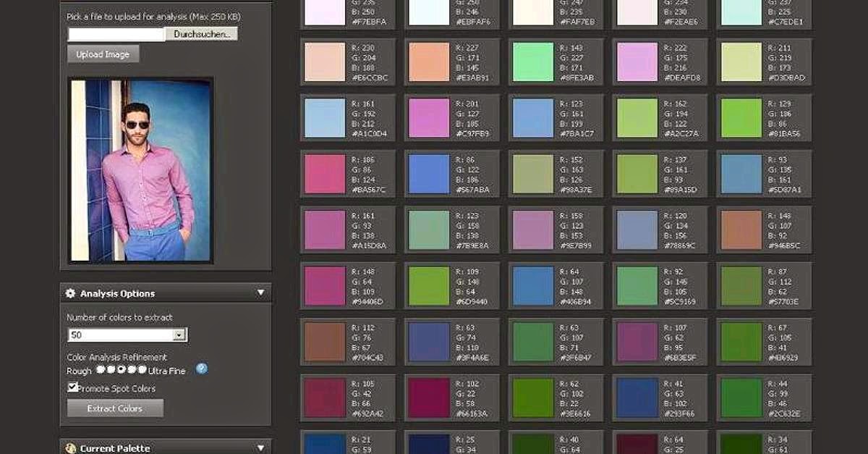Viewport: 868px width, 454px height.
Task: Pick the forest green swatch #3F6B47
Action: coord(533,342)
